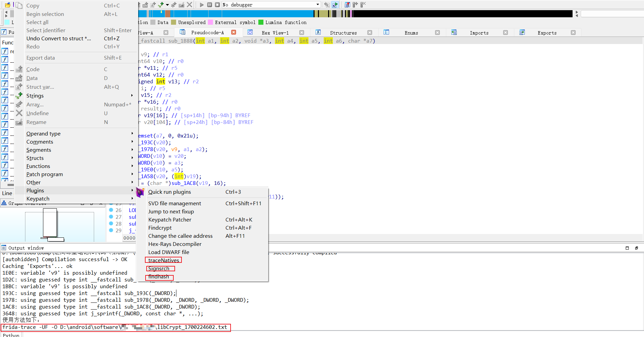Close the Pseudocode-A tab
Screen dimensions: 644x337
click(x=234, y=33)
